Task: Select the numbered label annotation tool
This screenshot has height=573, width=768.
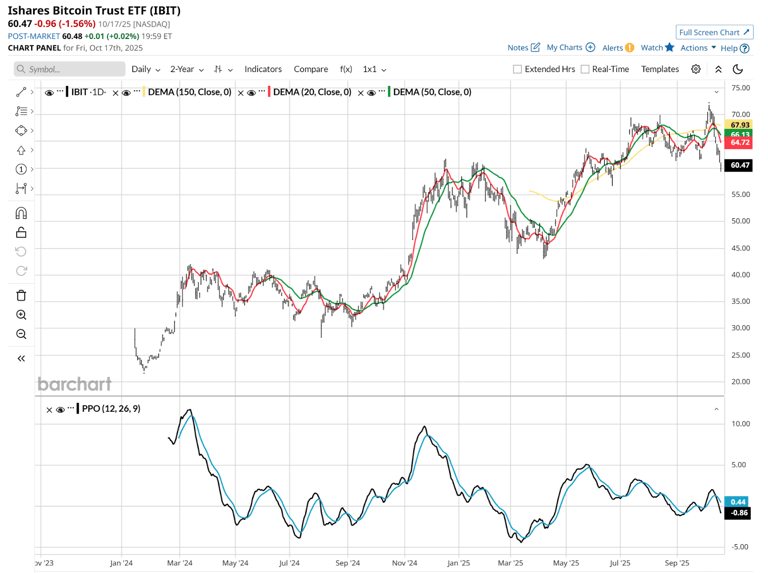Action: (x=21, y=169)
